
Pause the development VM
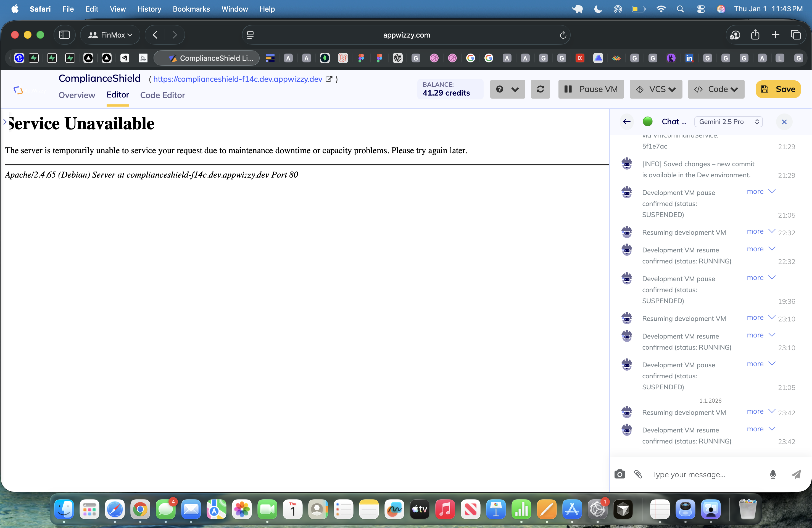(x=591, y=89)
